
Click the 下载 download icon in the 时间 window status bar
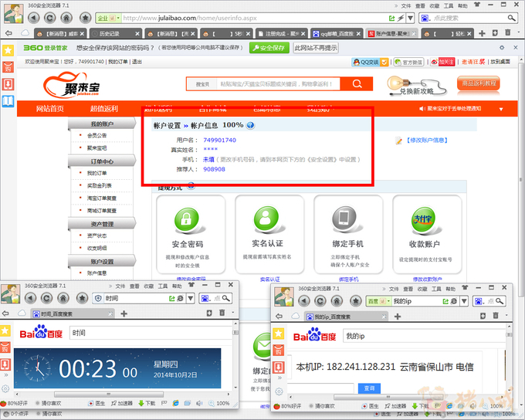(147, 403)
